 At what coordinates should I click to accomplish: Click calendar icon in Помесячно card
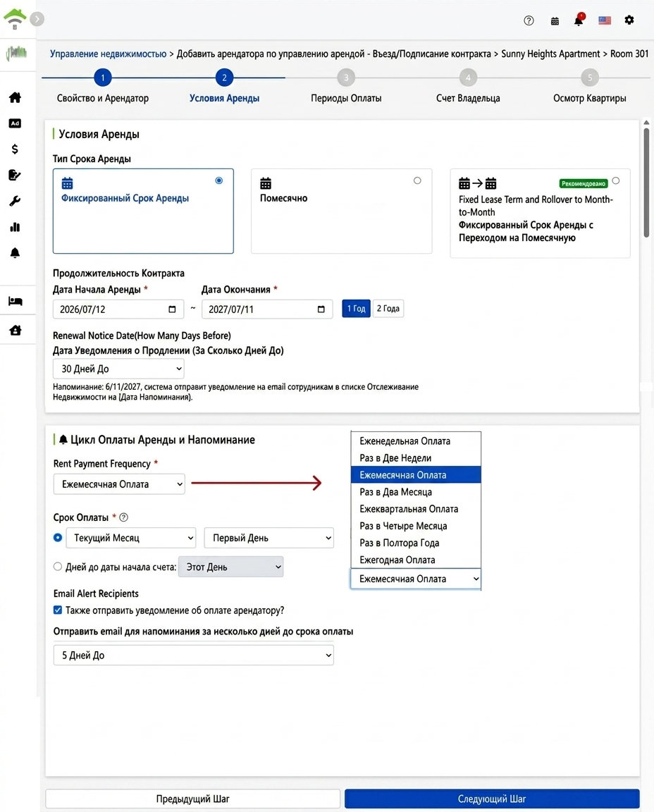(266, 183)
